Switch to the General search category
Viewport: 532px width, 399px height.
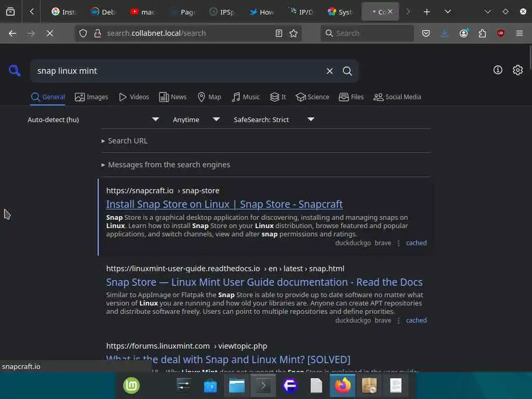[x=48, y=97]
